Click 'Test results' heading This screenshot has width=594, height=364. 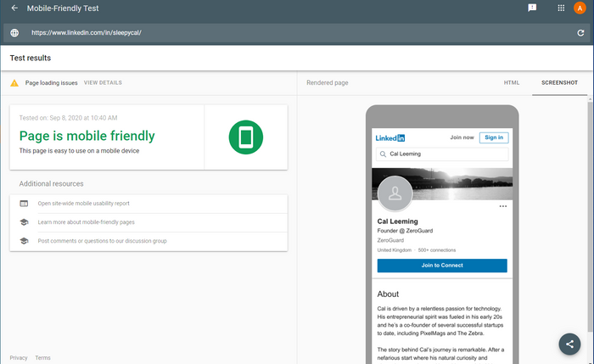point(31,58)
